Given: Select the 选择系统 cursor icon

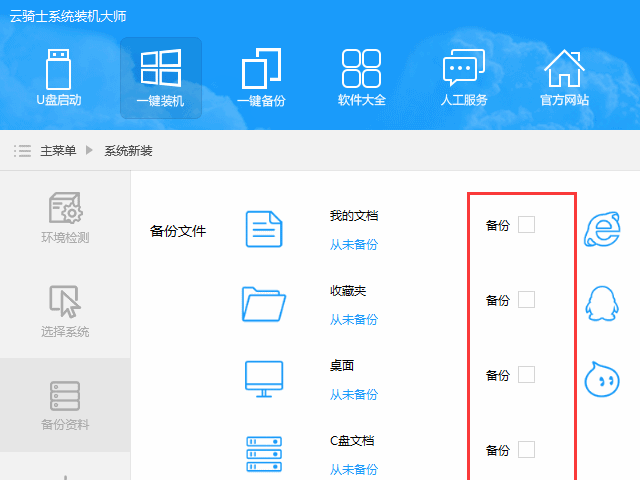Looking at the screenshot, I should click(65, 301).
